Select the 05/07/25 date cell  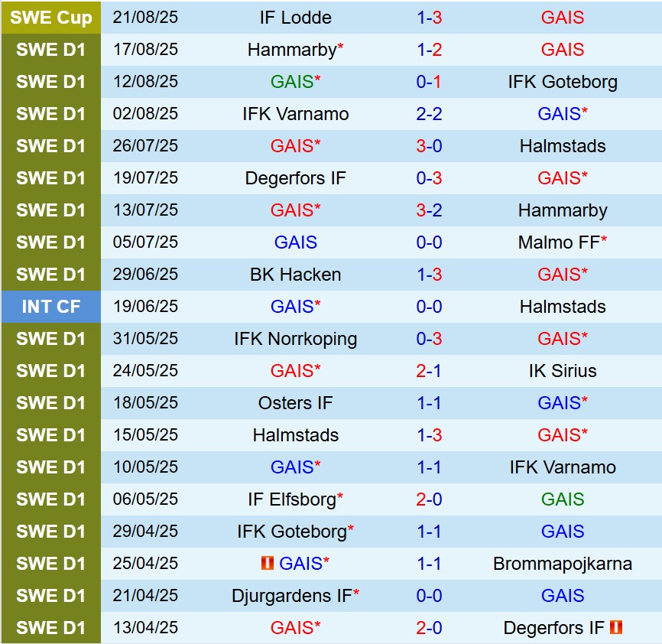[145, 242]
